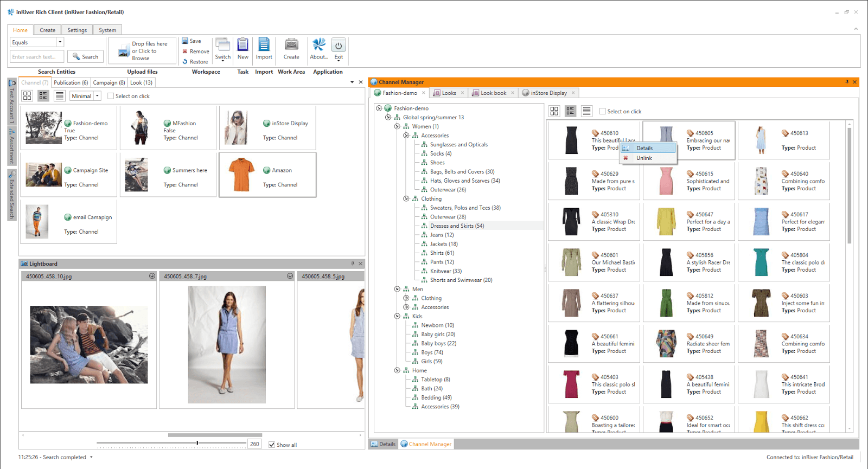Open the Minimal view dropdown
Viewport: 868px width, 469px height.
[x=98, y=96]
